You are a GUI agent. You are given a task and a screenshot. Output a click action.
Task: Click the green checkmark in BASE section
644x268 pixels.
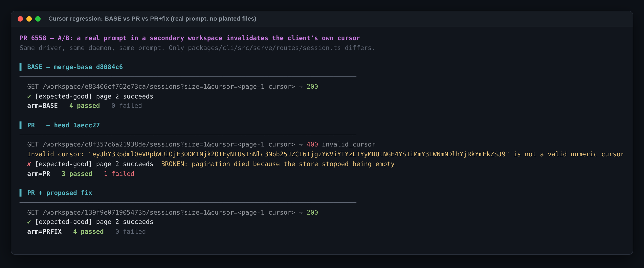click(29, 97)
